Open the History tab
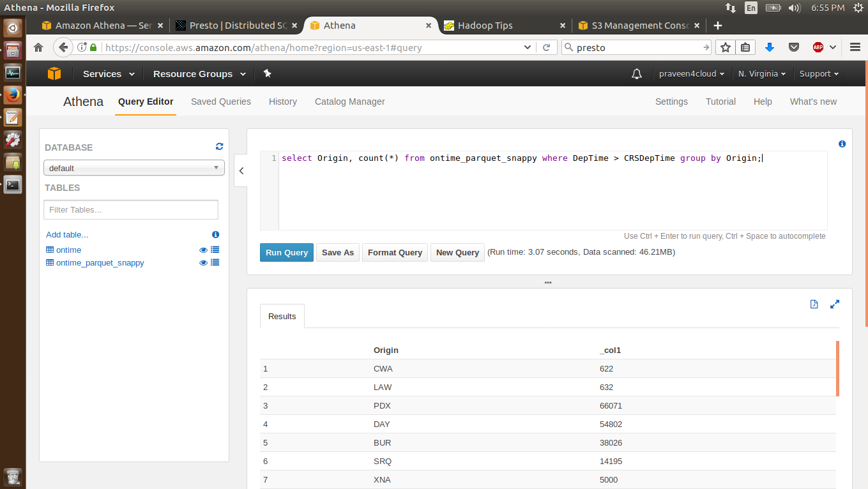Viewport: 868px width, 489px height. [x=283, y=102]
